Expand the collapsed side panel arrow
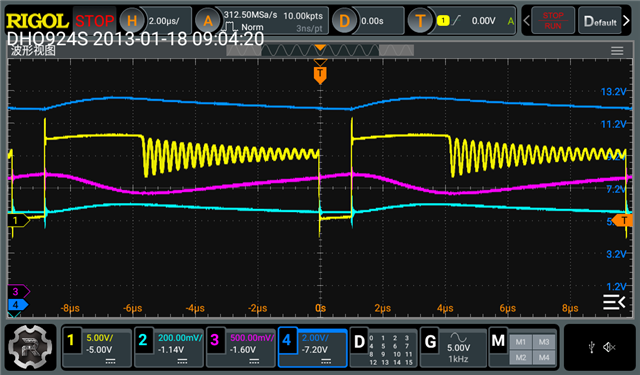The image size is (640, 375). 614,302
